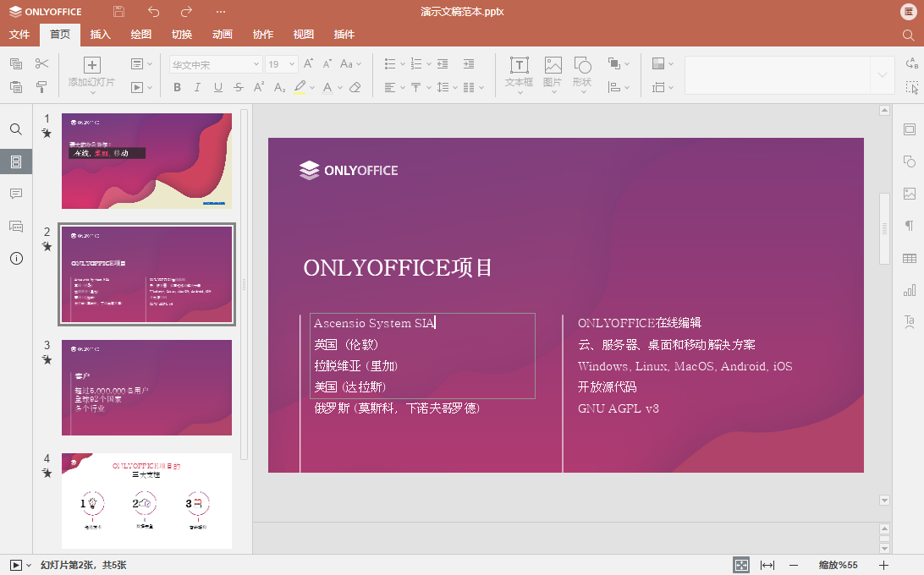Decrease the paragraph indent
The image size is (924, 575).
coord(443,63)
